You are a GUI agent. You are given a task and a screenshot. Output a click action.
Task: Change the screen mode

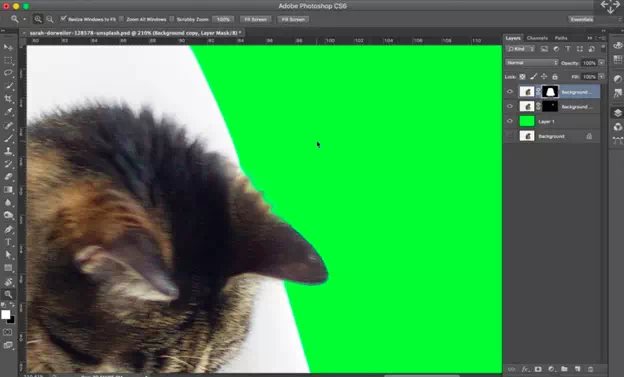click(8, 345)
